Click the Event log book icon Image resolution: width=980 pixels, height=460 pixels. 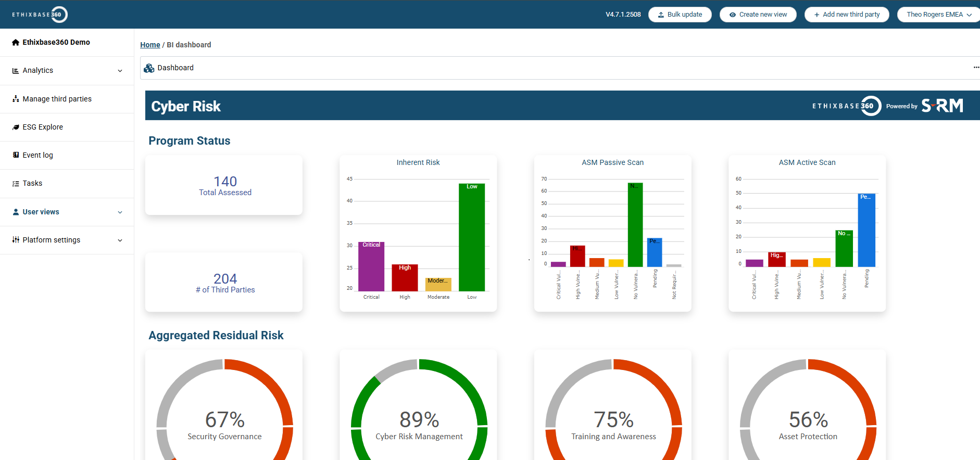(x=16, y=155)
